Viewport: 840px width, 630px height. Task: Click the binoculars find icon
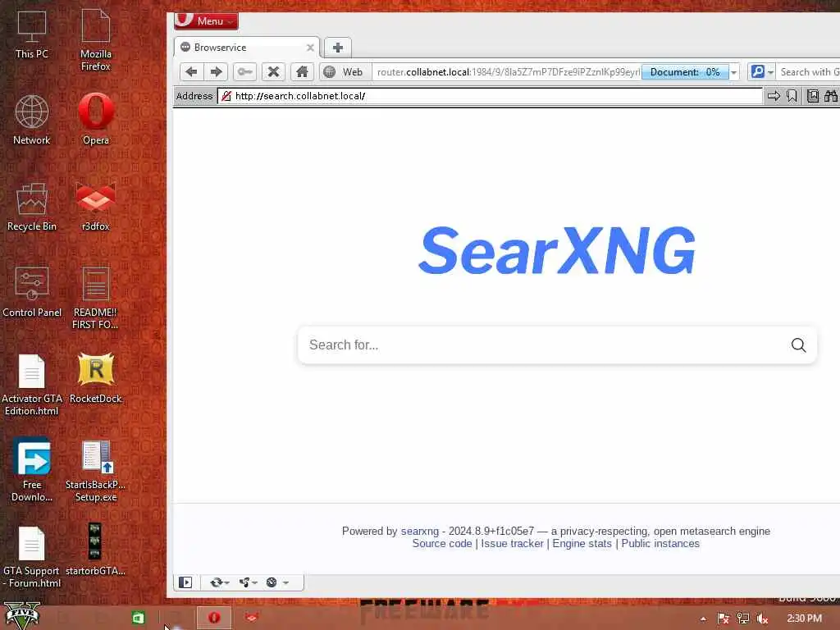(x=831, y=96)
